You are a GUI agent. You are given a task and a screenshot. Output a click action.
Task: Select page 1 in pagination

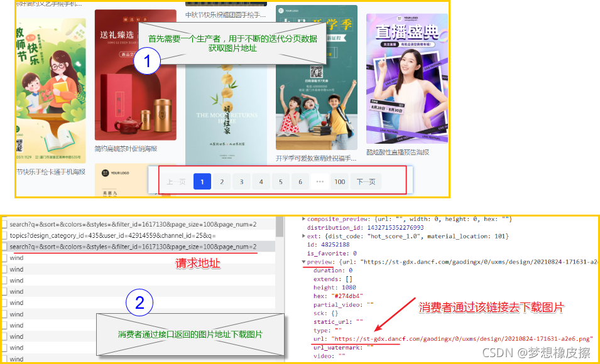pyautogui.click(x=202, y=181)
